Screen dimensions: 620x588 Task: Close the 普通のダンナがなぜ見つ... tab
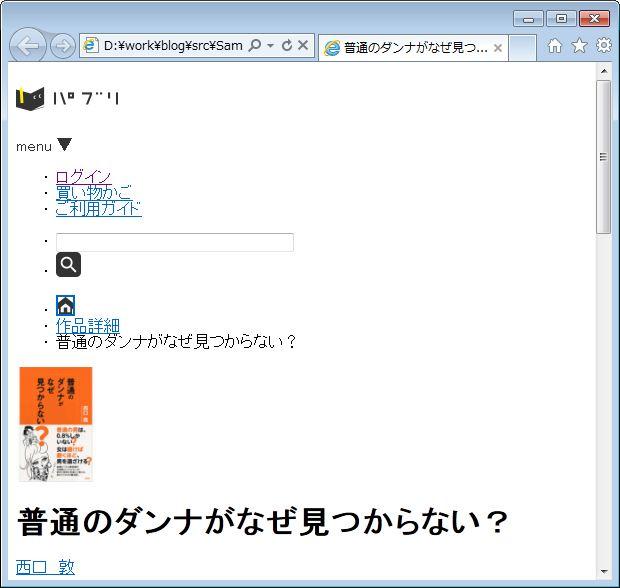498,48
